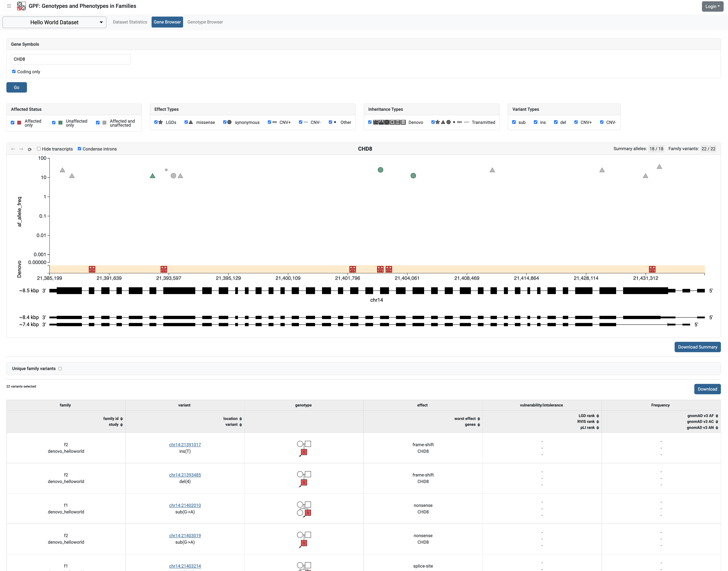Select gray triangle above 21,408,469
The image size is (728, 571).
(492, 170)
